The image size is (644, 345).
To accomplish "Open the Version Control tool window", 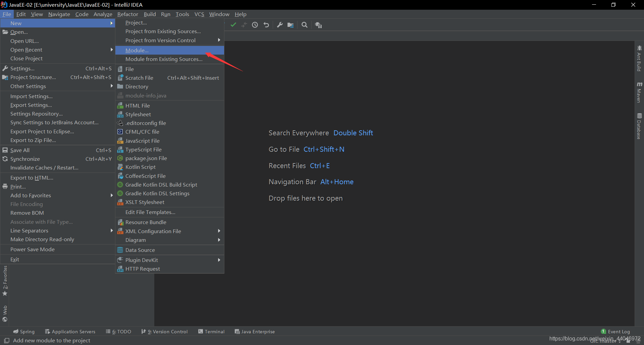I will tap(165, 332).
